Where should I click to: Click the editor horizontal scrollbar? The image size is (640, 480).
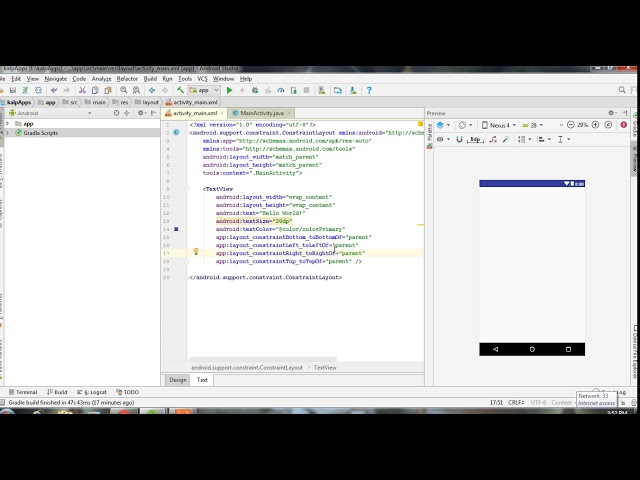[263, 359]
